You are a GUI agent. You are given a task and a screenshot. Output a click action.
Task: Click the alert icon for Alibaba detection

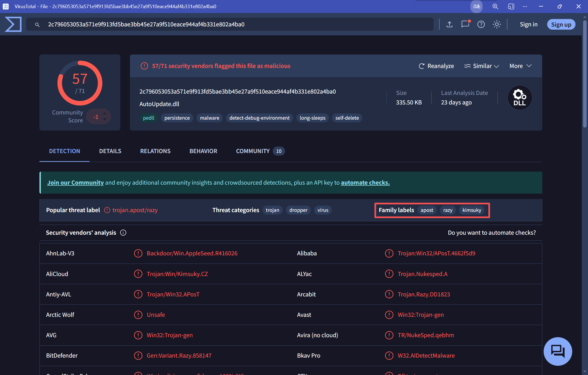[x=389, y=253]
